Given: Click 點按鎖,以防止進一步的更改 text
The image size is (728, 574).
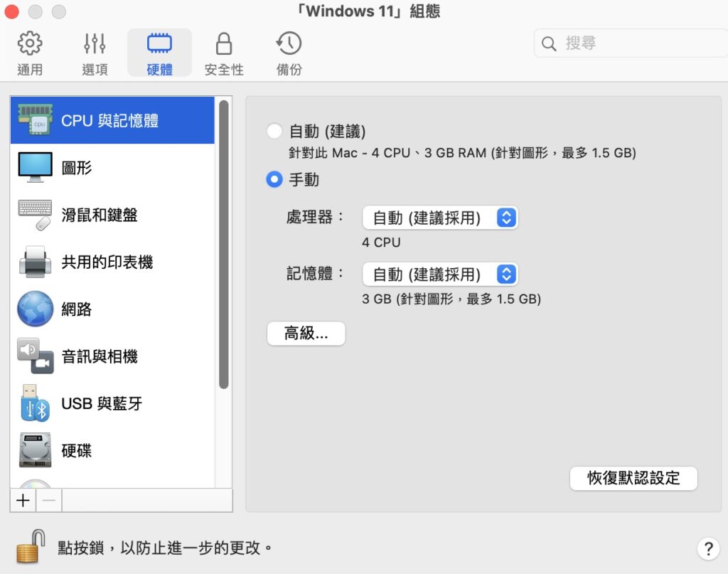Looking at the screenshot, I should [165, 548].
